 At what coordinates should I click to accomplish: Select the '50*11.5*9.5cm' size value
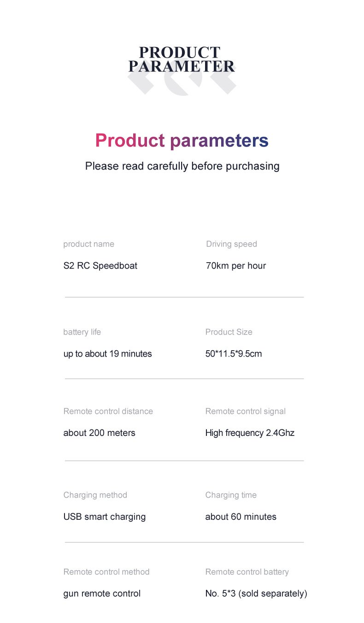233,354
